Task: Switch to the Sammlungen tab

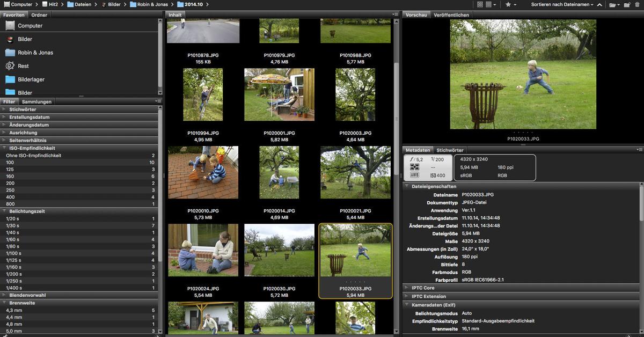Action: click(37, 101)
